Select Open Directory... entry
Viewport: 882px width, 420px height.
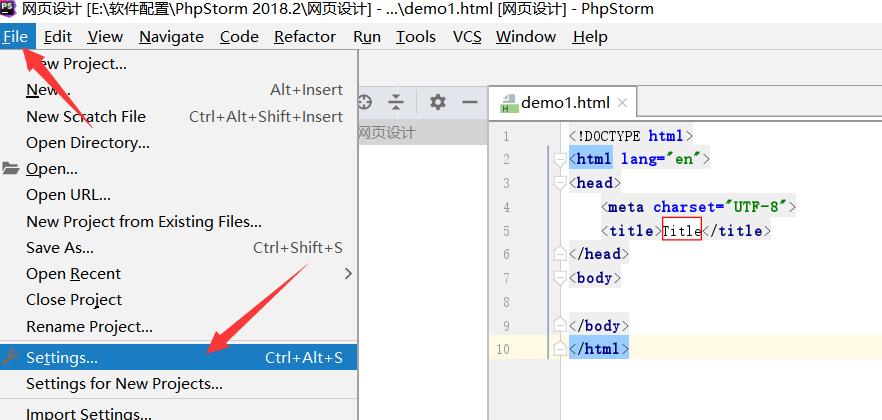[x=178, y=143]
